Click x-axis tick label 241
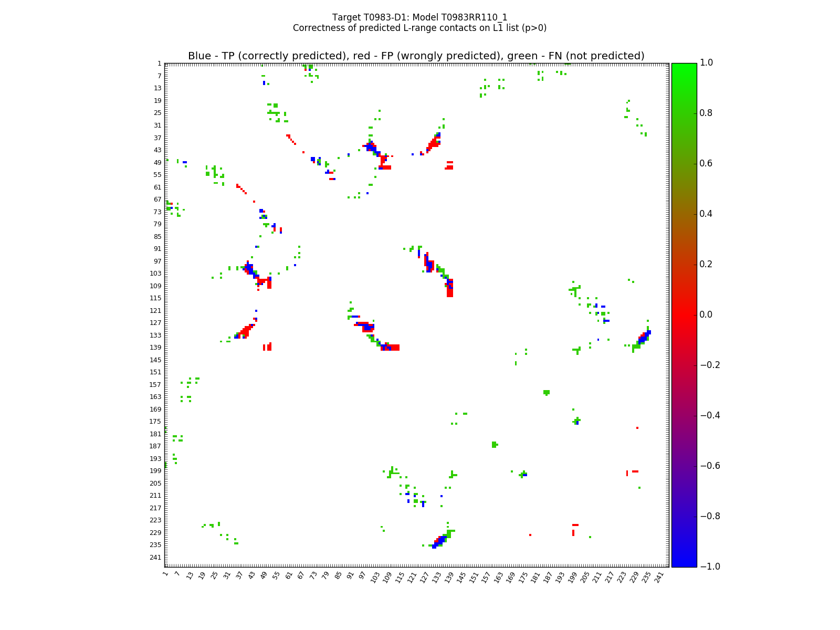The width and height of the screenshot is (840, 630). [x=659, y=577]
